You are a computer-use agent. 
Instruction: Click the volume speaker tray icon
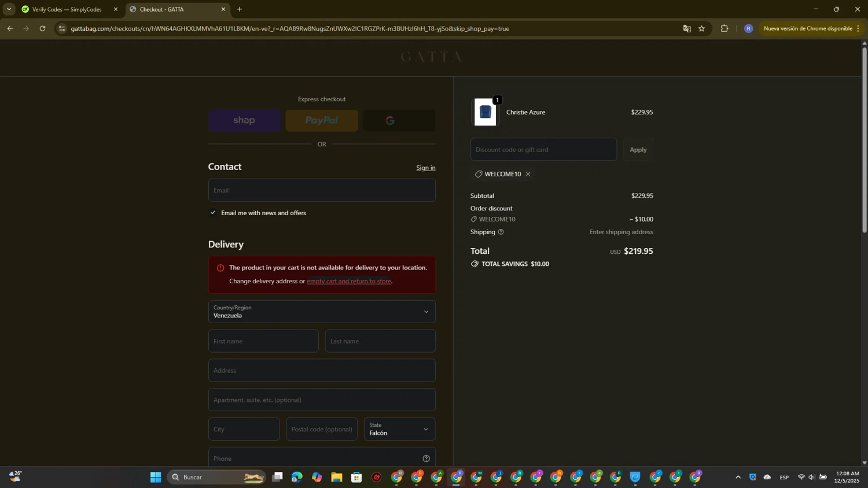[x=812, y=477]
